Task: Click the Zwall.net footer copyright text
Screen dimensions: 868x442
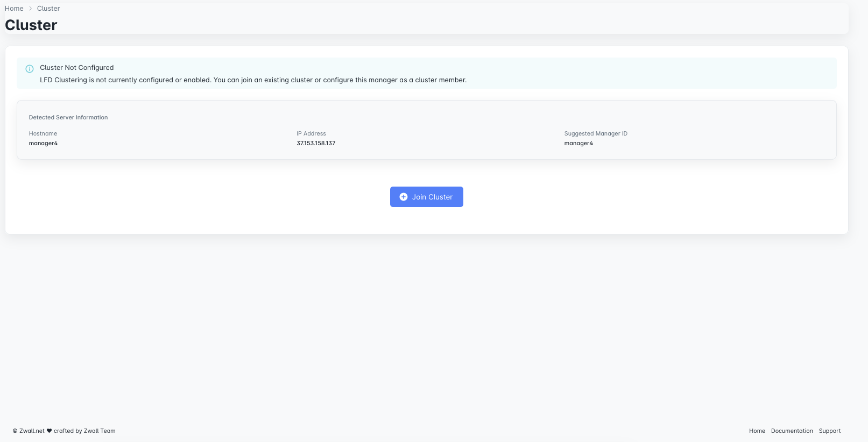Action: pyautogui.click(x=31, y=431)
